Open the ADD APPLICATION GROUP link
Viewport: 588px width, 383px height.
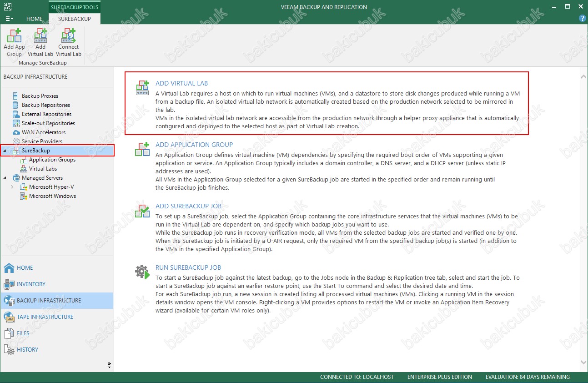pyautogui.click(x=194, y=145)
